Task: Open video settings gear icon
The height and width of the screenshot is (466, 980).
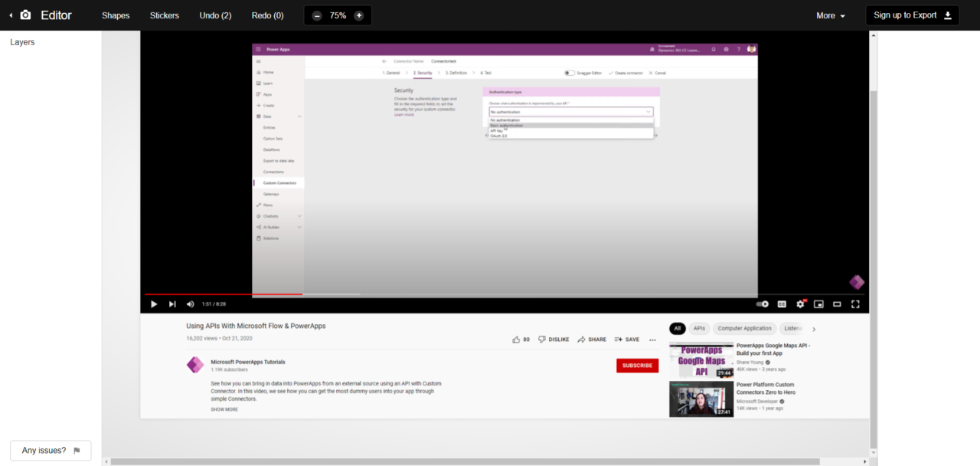Action: [800, 304]
